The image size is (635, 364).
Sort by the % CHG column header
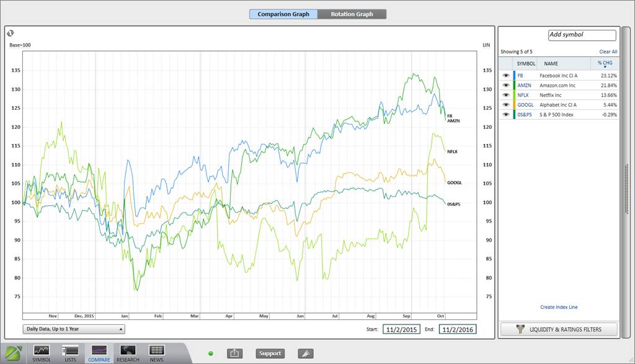pos(605,64)
